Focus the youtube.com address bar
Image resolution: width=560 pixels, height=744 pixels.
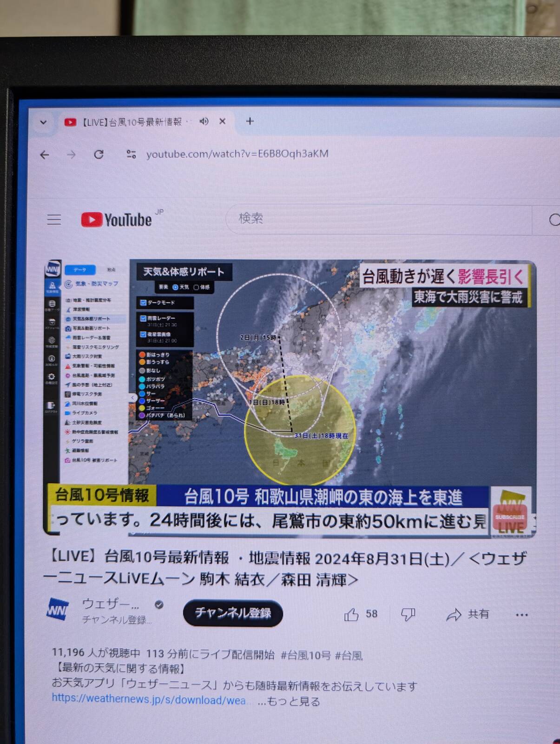click(237, 154)
